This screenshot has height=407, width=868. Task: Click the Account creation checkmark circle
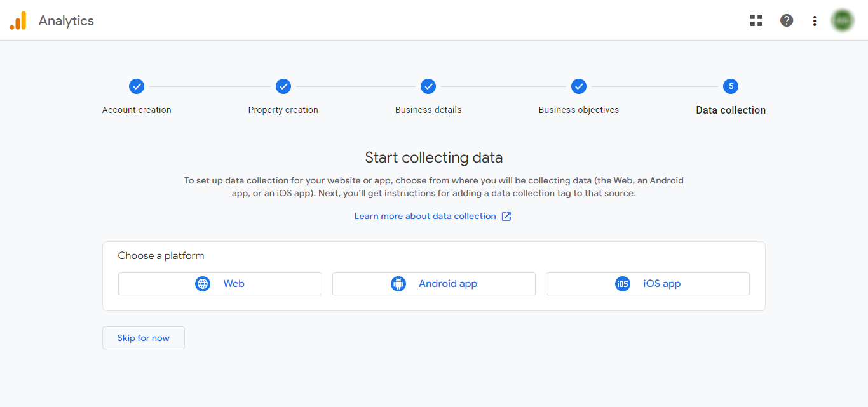(137, 86)
